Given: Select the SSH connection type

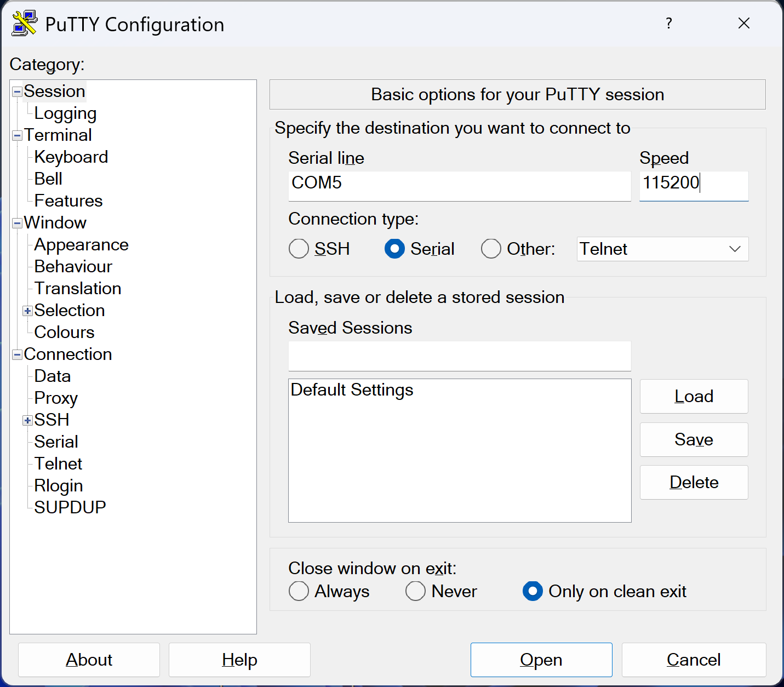Looking at the screenshot, I should click(x=299, y=249).
